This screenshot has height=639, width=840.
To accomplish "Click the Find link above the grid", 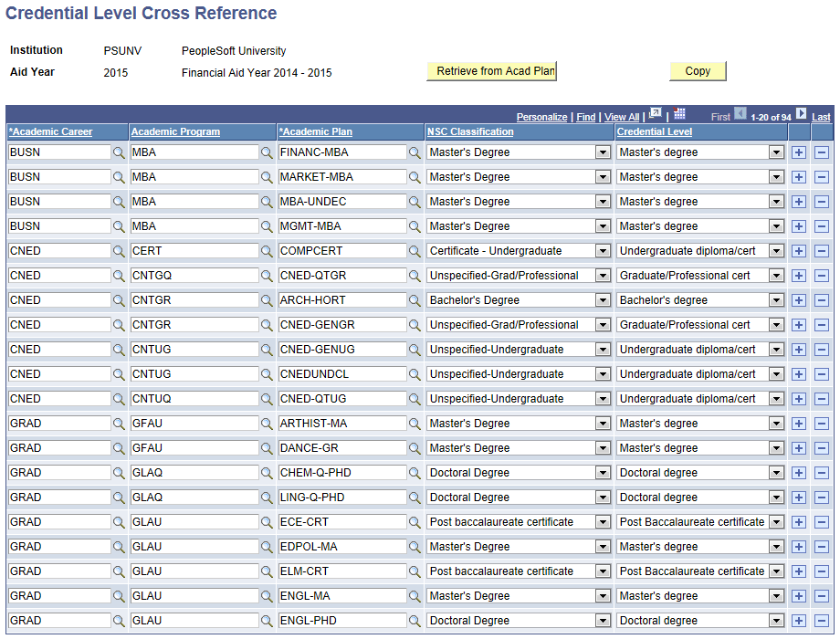I will coord(585,117).
